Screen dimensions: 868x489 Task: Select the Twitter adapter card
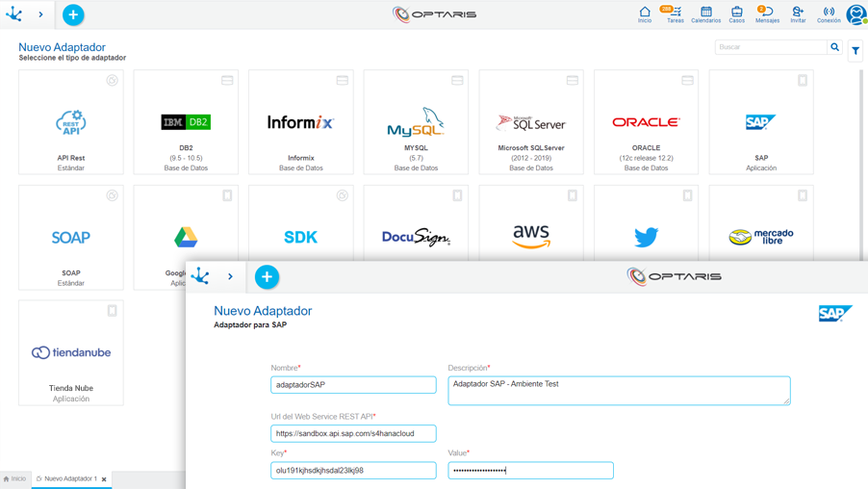click(646, 222)
